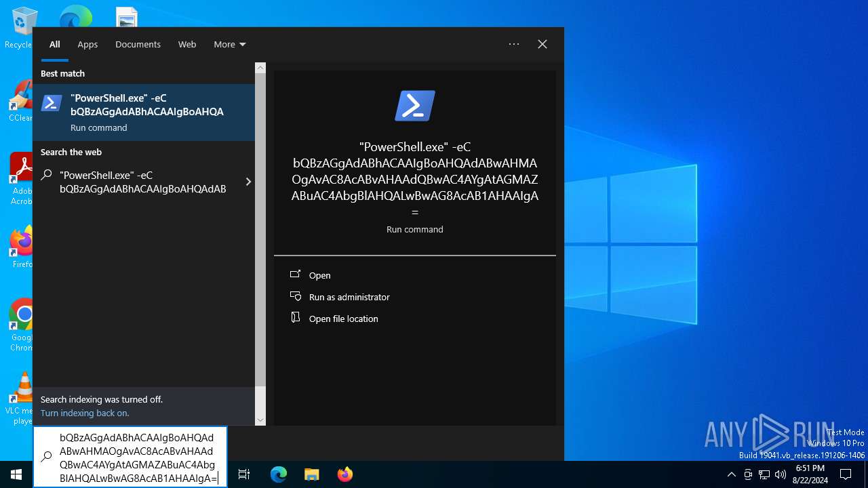Viewport: 868px width, 488px height.
Task: Click the Search the web heading
Action: pos(71,152)
